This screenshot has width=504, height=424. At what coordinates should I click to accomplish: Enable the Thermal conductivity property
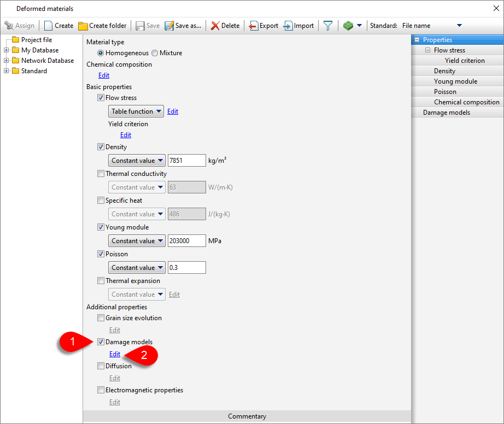tap(101, 173)
